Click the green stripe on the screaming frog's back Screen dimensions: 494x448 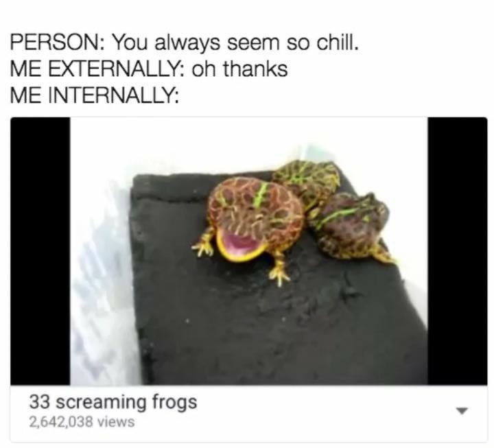click(x=261, y=195)
